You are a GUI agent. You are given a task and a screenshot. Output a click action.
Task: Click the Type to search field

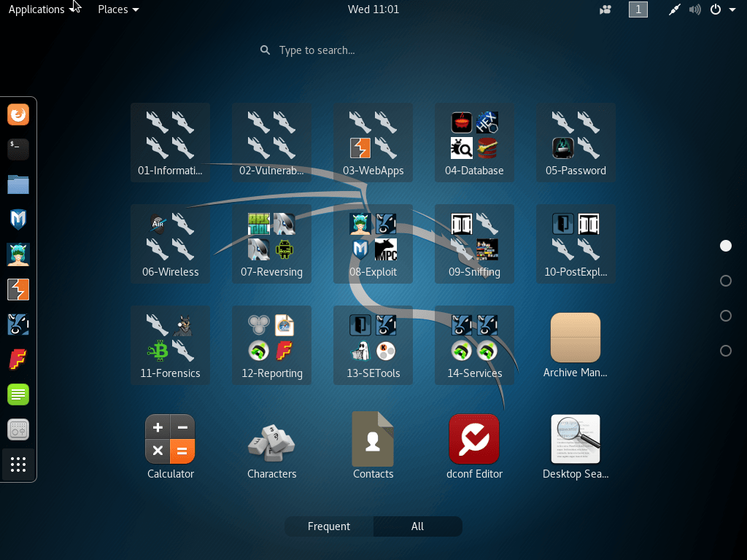(x=373, y=50)
